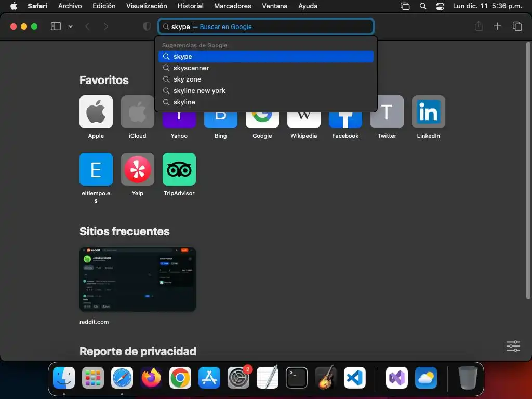Open start page customization sliders icon
Screen dimensions: 532x399
click(513, 346)
